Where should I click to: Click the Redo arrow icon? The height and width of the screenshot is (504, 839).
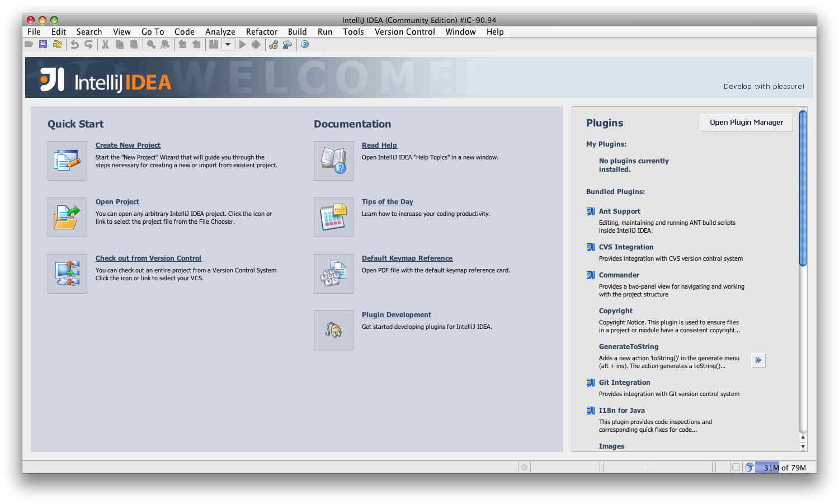[88, 44]
